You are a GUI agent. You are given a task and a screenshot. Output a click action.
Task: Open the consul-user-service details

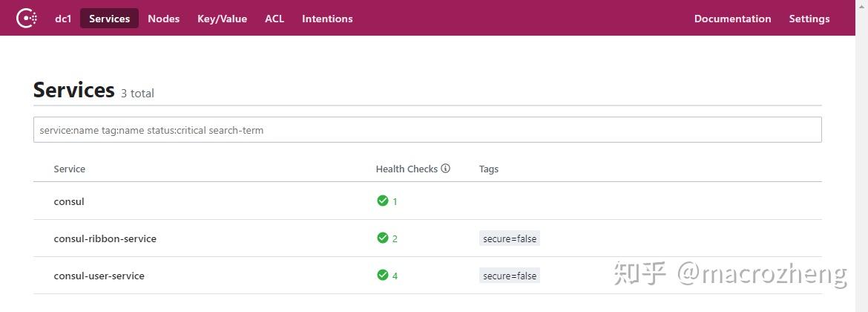tap(99, 276)
